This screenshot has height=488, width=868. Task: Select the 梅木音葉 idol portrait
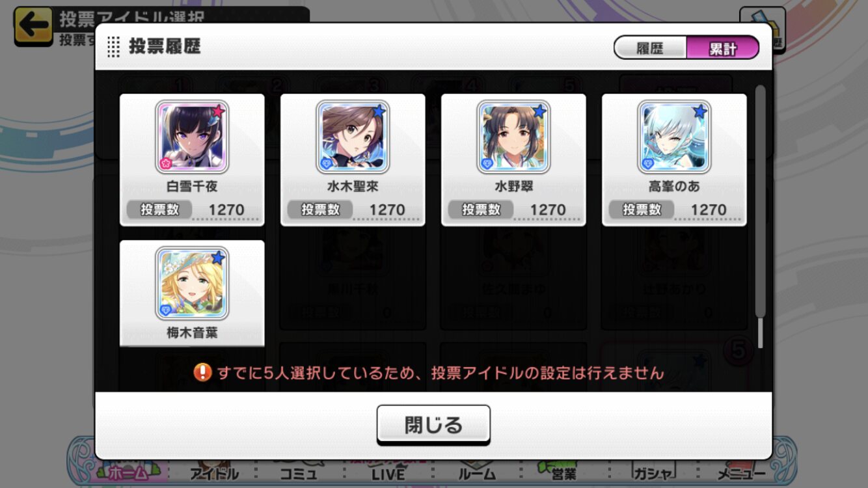192,283
